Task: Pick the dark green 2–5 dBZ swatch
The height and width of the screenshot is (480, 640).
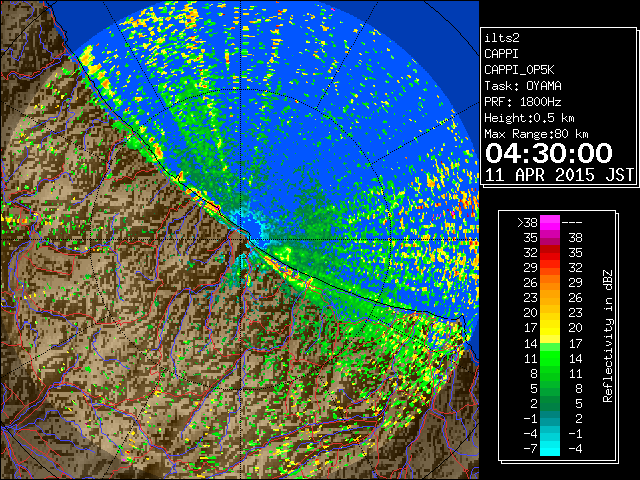Action: click(550, 403)
